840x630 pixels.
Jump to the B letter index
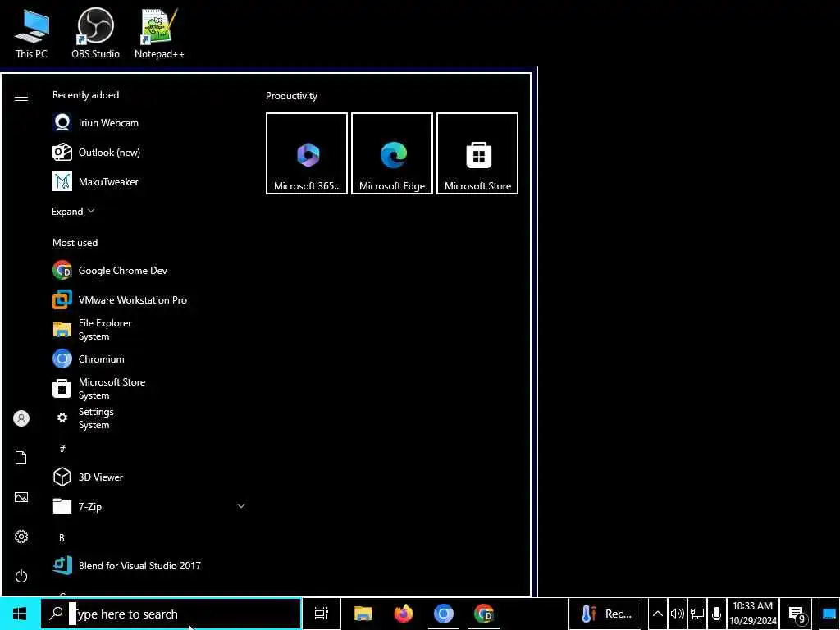coord(62,537)
